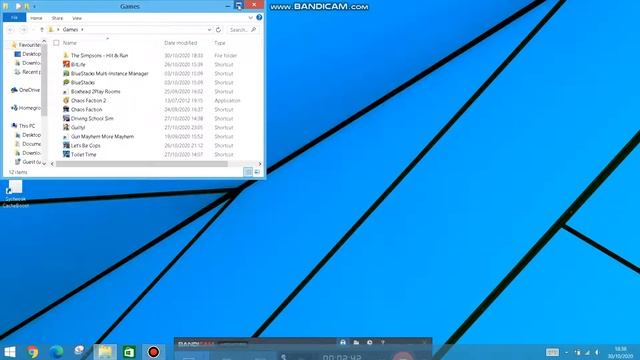The width and height of the screenshot is (640, 360).
Task: Expand the ribbon with the chevron
Action: point(251,18)
